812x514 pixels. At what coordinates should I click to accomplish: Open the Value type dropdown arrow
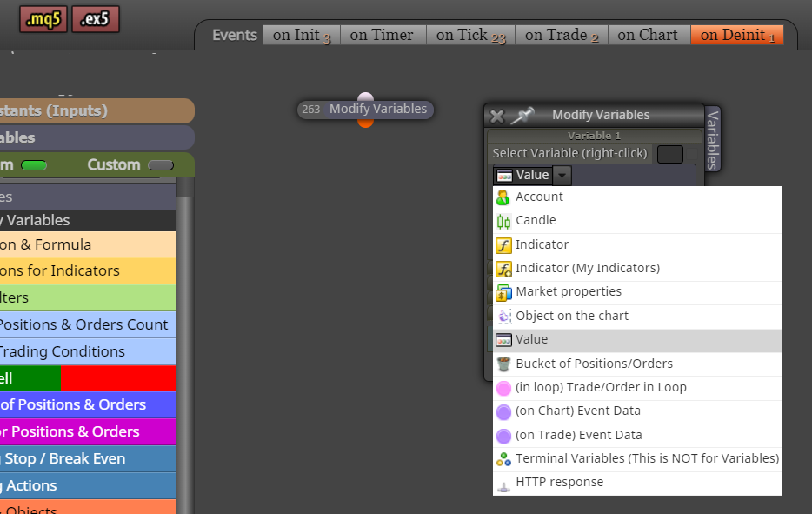click(562, 175)
